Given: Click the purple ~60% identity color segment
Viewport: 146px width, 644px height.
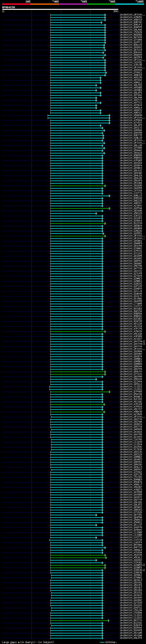Looking at the screenshot, I should pyautogui.click(x=73, y=4).
